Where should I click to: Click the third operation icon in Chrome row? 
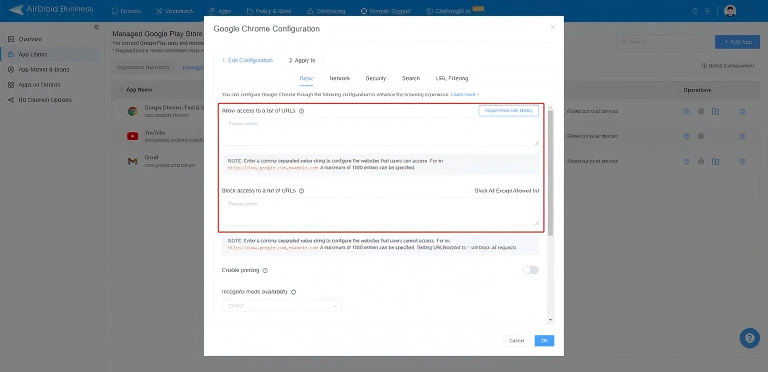tap(716, 112)
